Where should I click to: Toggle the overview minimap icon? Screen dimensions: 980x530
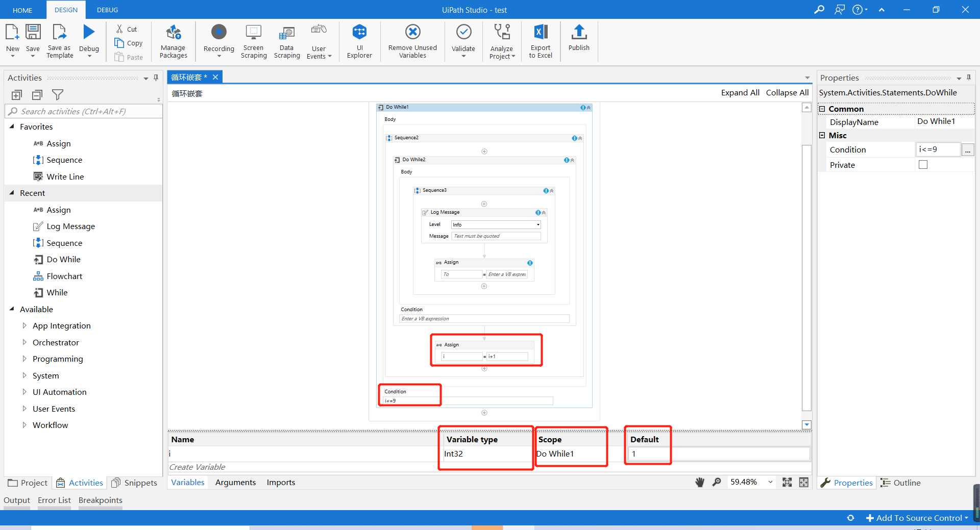pos(804,482)
